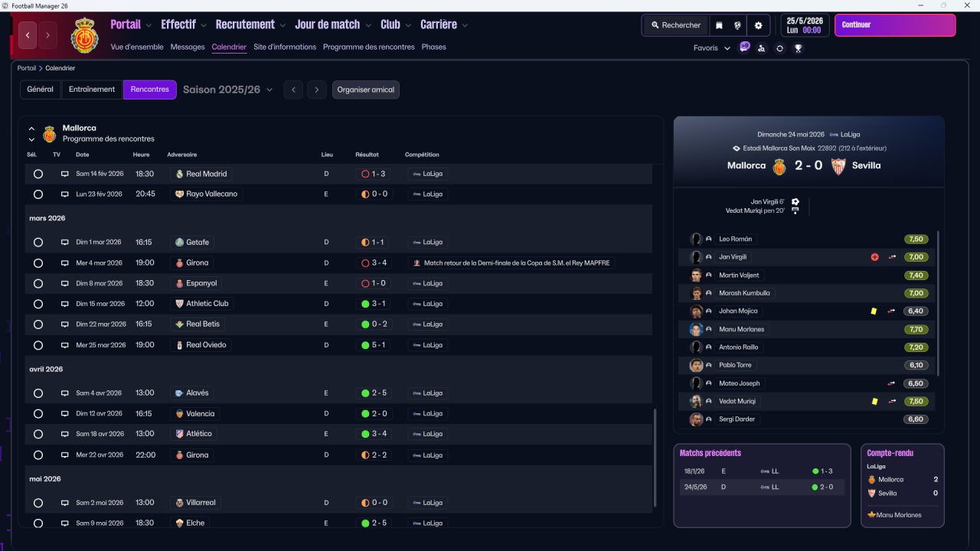Screen dimensions: 980x551
Task: Click the 24/5/26 previous match row
Action: 763,487
